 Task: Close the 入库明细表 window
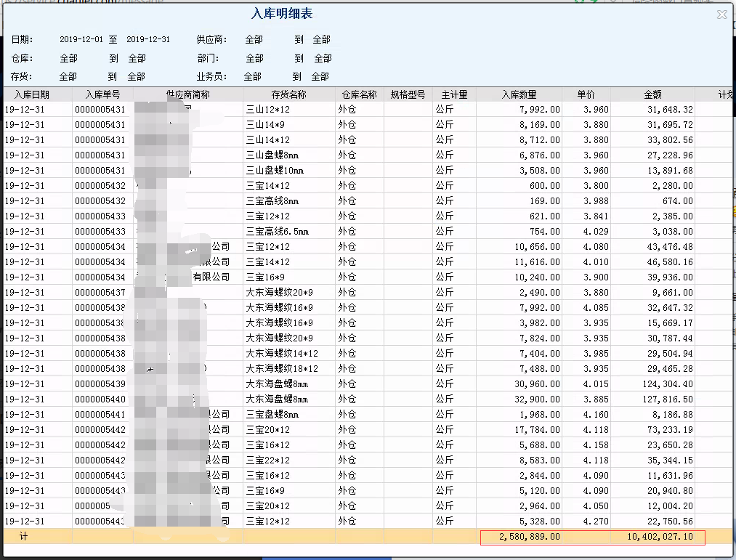tap(722, 15)
